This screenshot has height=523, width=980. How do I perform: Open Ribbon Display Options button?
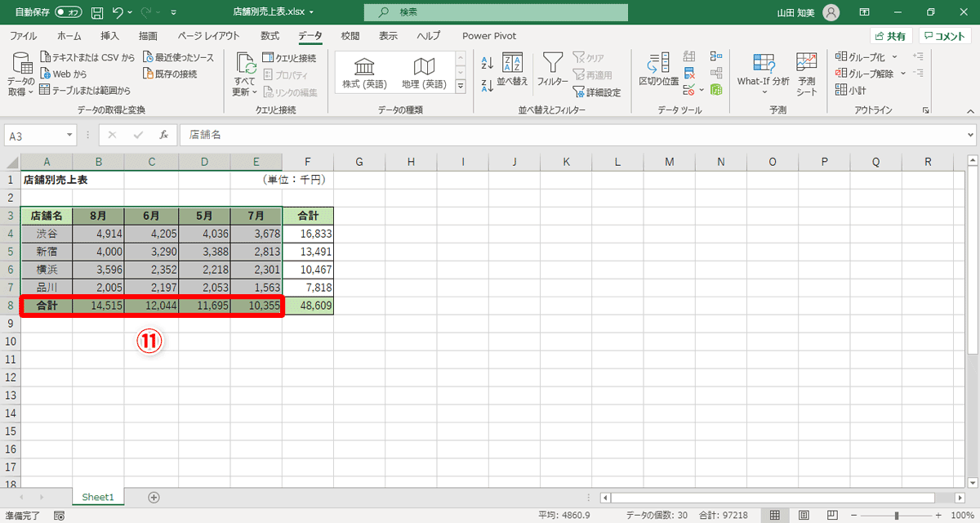pos(865,12)
